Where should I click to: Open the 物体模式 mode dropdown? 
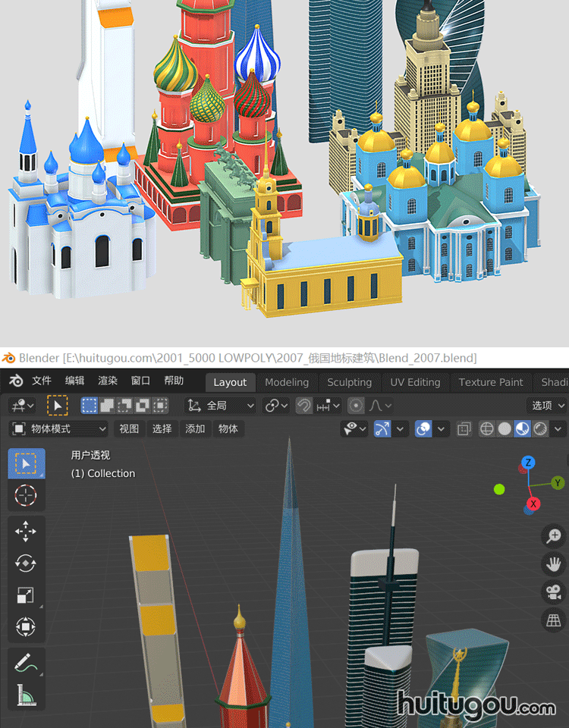58,428
